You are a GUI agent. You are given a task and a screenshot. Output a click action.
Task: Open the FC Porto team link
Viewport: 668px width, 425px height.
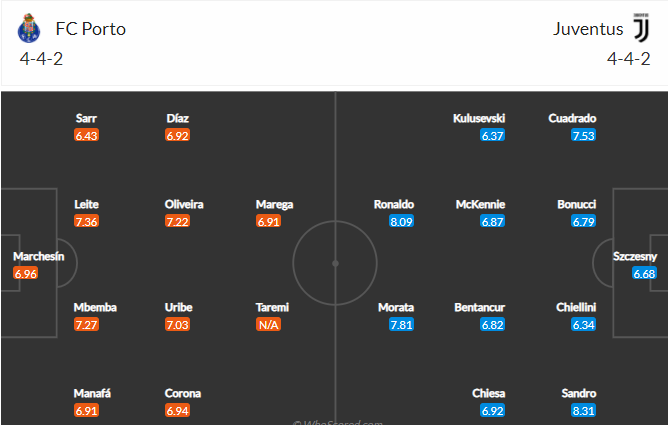click(91, 29)
